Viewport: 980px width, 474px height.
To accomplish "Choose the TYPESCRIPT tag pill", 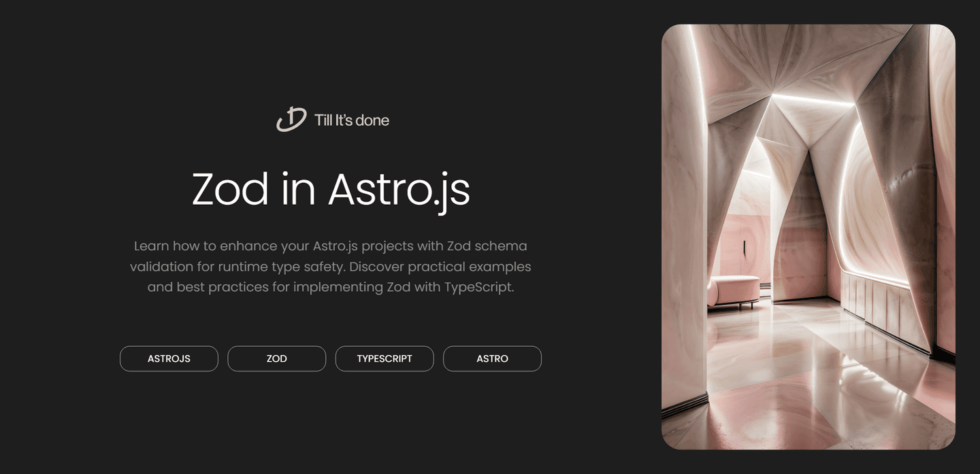I will 385,358.
